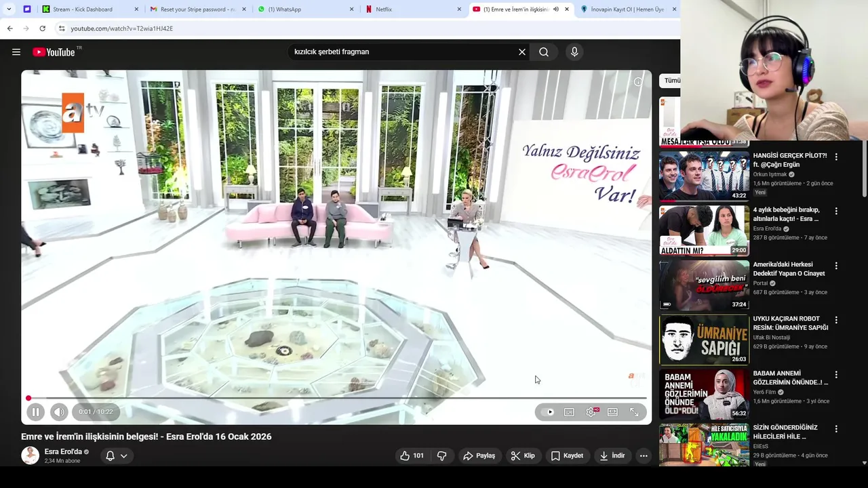Viewport: 868px width, 488px height.
Task: Create a clip with Klip button
Action: 523,456
